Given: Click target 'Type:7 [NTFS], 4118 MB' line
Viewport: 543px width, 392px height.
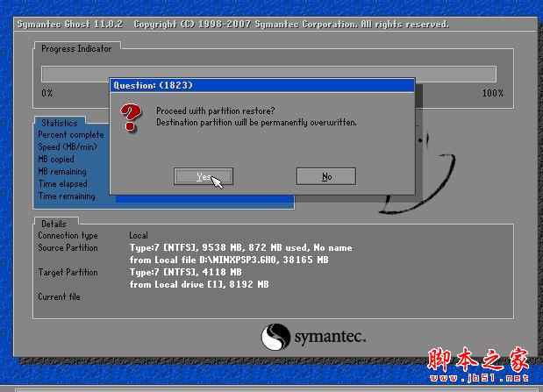Looking at the screenshot, I should [x=186, y=272].
